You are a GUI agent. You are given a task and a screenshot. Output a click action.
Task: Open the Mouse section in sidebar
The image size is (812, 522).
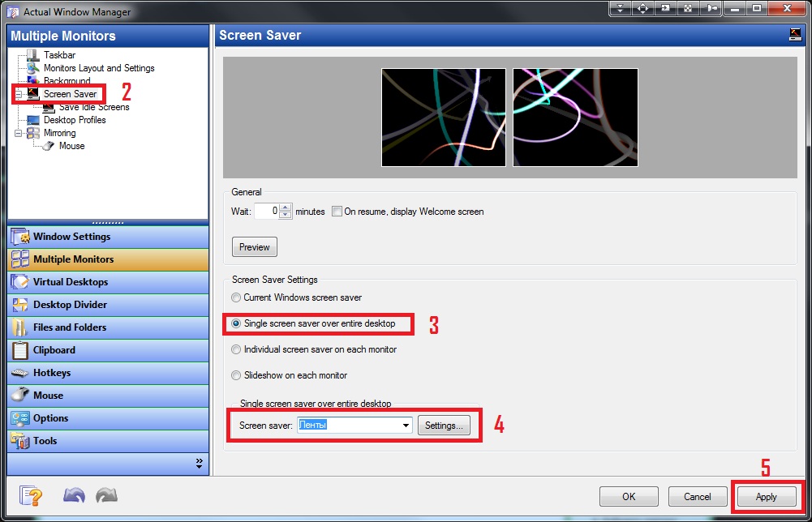tap(108, 396)
